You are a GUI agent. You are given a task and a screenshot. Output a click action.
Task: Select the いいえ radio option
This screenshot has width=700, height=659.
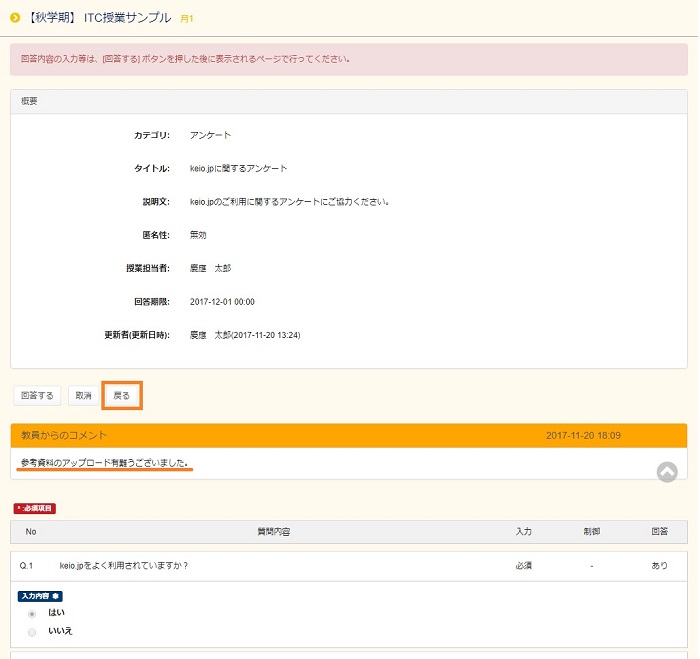pyautogui.click(x=32, y=631)
